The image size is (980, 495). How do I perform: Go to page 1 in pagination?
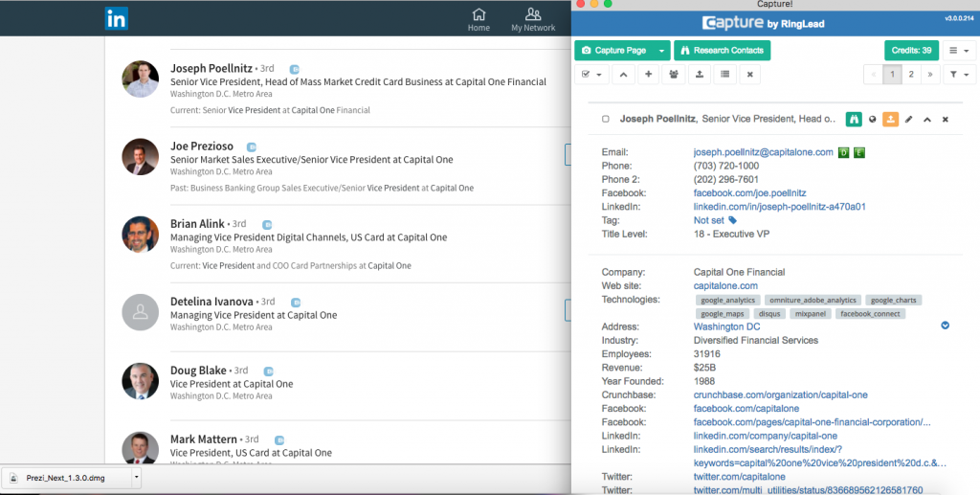[x=892, y=75]
